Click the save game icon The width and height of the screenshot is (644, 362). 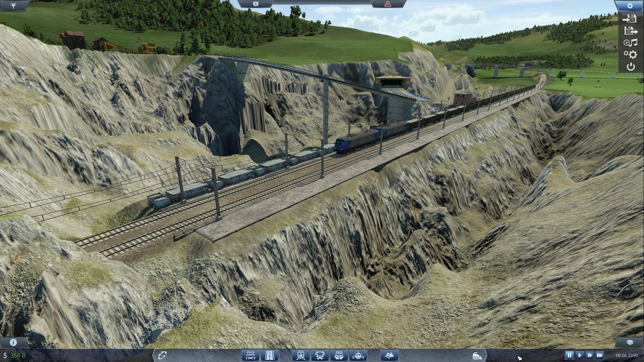pos(630,19)
